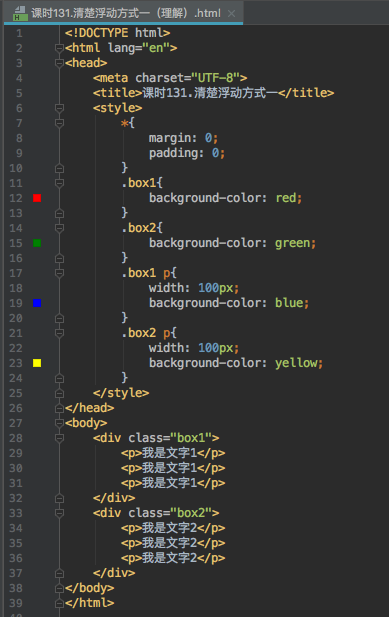Click the green value on line 15
This screenshot has width=389, height=617.
point(293,243)
